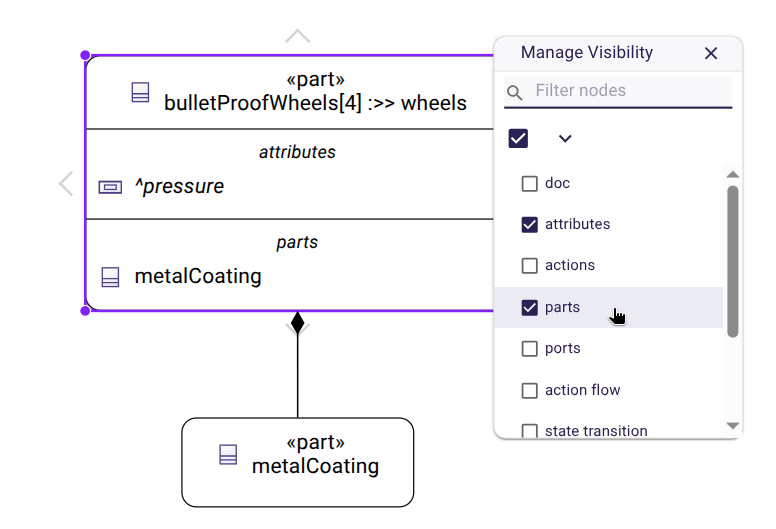This screenshot has height=529, width=776.
Task: Click the search magnifier icon in the filter field
Action: tap(515, 93)
